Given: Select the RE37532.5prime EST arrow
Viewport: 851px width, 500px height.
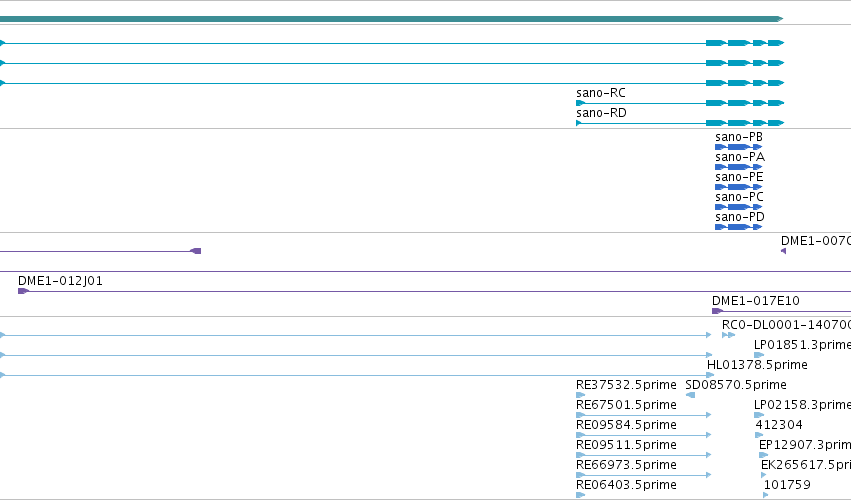Looking at the screenshot, I should pyautogui.click(x=580, y=395).
